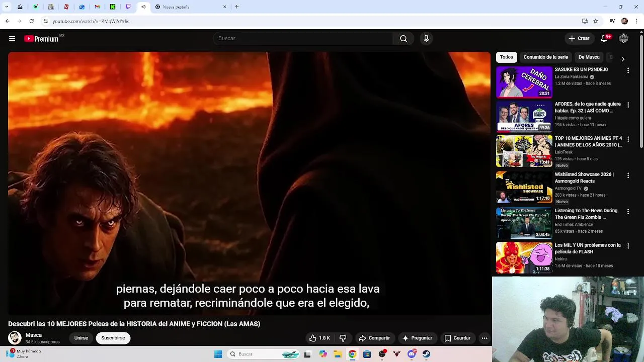Click the YouTube Buscar search field
Screen dimensions: 644x362
(x=303, y=39)
